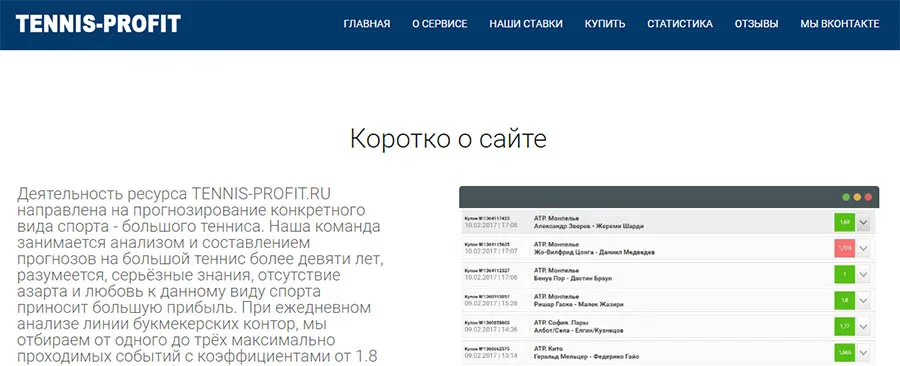Click the date 10.02.2017 | 17:07
900x366 pixels.
pyautogui.click(x=491, y=251)
